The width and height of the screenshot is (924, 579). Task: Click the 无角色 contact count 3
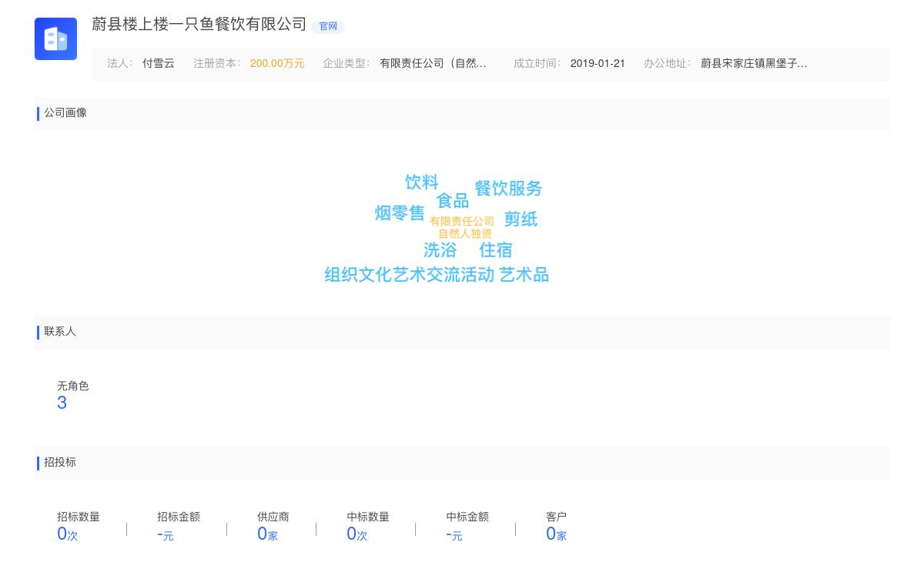[62, 403]
